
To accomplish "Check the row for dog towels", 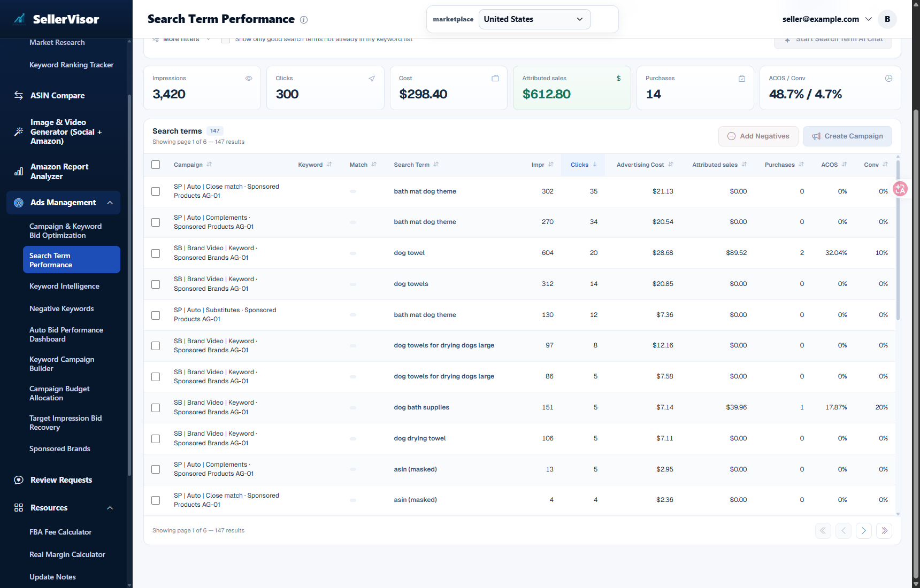I will [156, 284].
